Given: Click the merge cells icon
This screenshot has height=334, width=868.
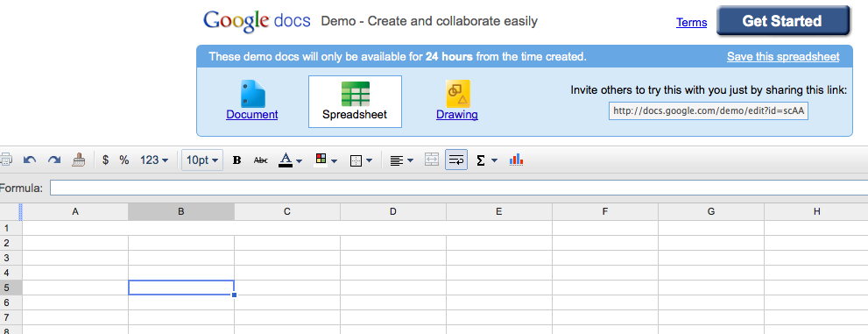Looking at the screenshot, I should point(431,160).
